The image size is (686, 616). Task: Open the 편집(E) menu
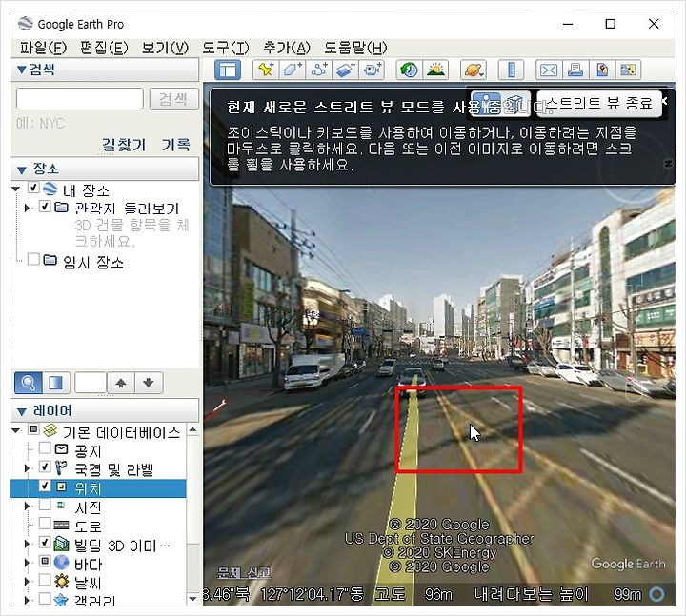click(x=104, y=48)
